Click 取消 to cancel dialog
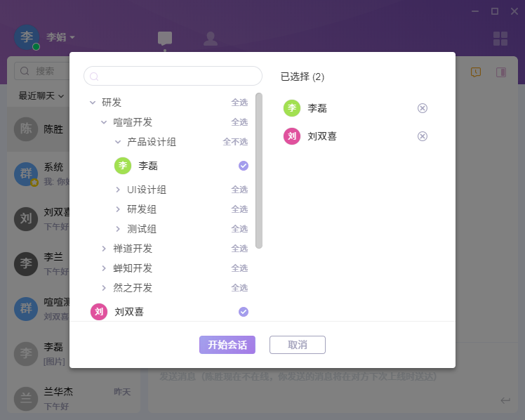 point(298,345)
